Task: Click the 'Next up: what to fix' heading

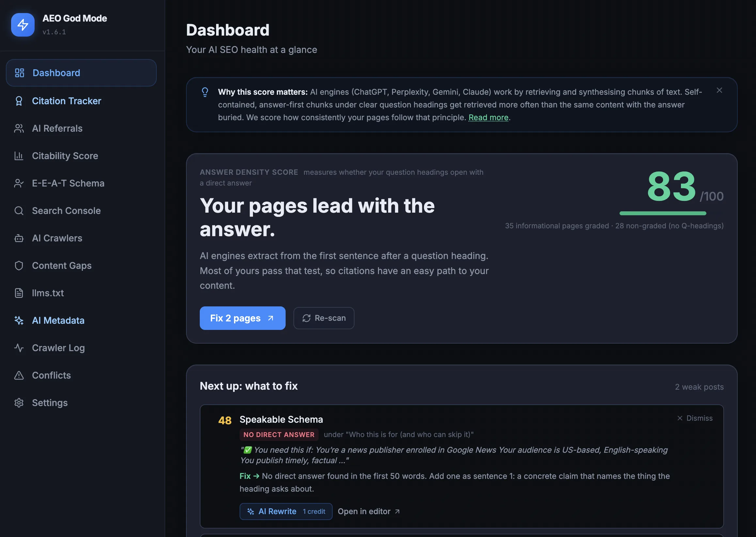Action: (x=249, y=386)
